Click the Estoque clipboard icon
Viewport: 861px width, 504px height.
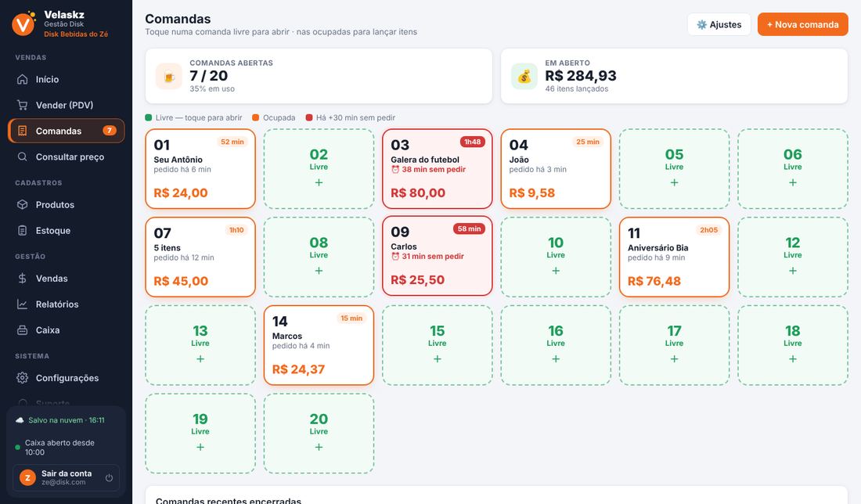click(x=22, y=230)
